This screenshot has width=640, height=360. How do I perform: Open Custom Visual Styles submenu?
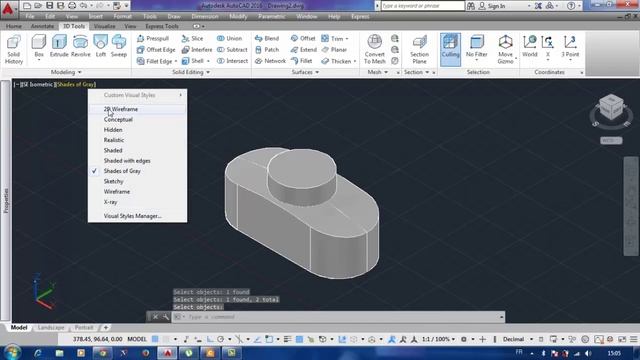pyautogui.click(x=138, y=95)
